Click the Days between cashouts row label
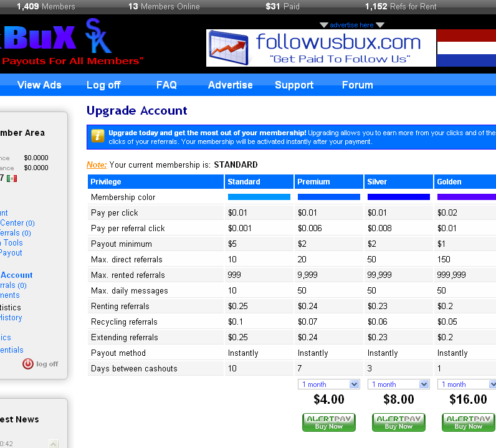 coord(134,369)
